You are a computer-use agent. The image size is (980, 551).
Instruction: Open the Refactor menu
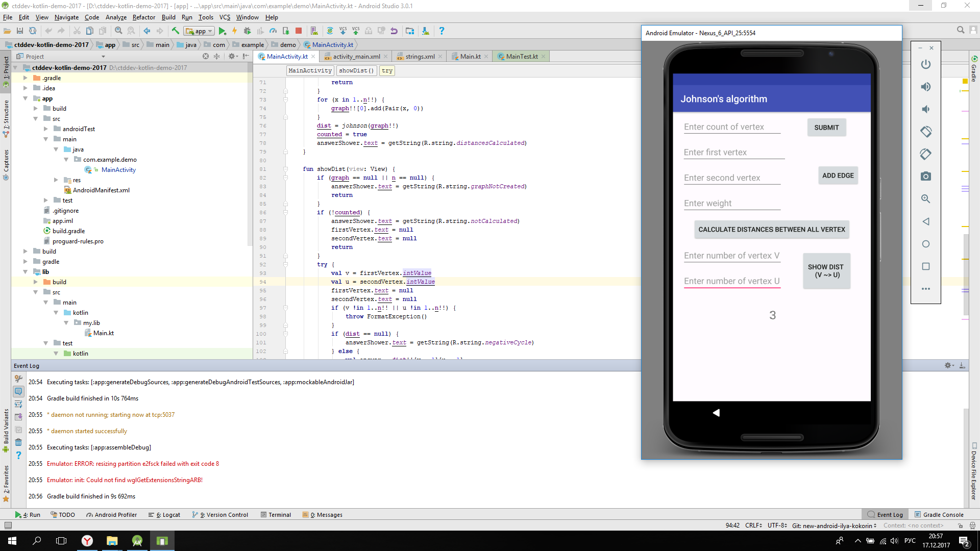(143, 17)
